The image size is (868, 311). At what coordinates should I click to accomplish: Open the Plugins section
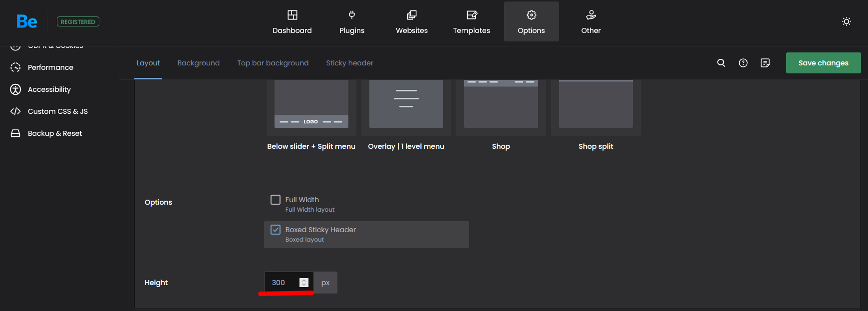(x=352, y=22)
